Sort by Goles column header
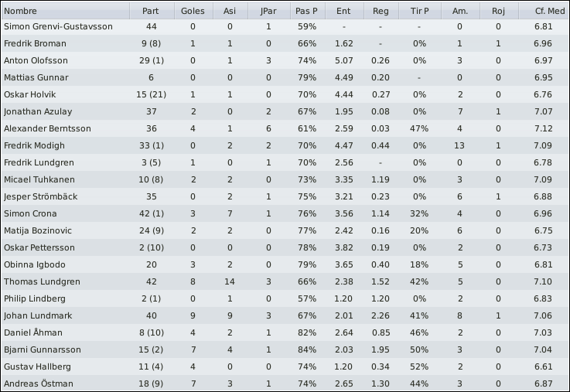Screen dimensions: 570x392 pos(194,11)
